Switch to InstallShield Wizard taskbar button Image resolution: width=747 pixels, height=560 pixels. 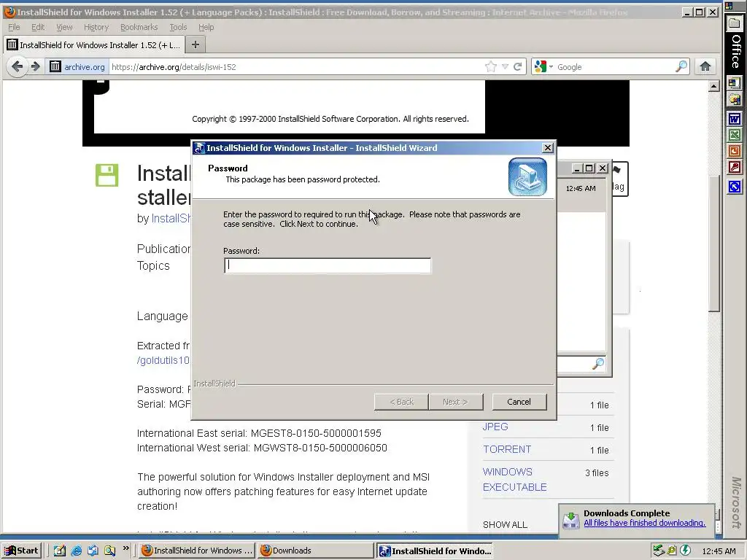[435, 551]
